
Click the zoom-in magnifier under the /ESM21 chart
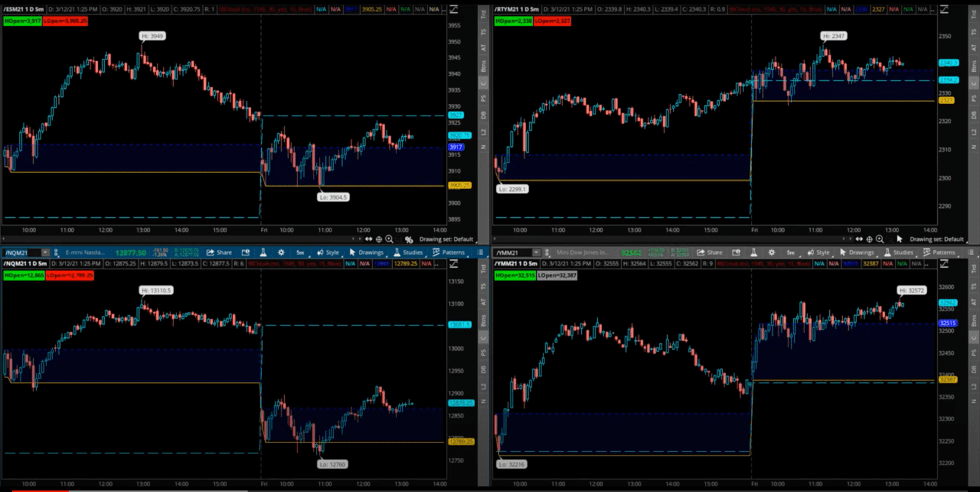click(389, 239)
